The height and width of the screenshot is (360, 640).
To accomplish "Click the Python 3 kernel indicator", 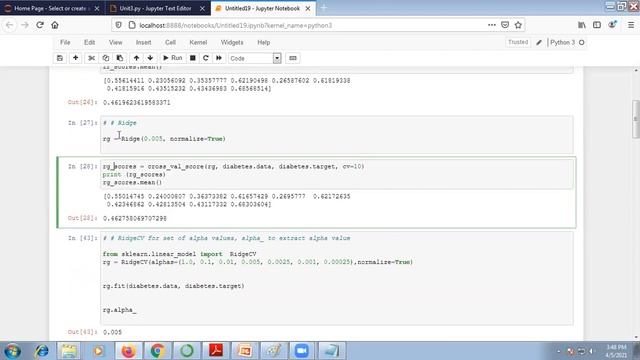I will point(567,42).
